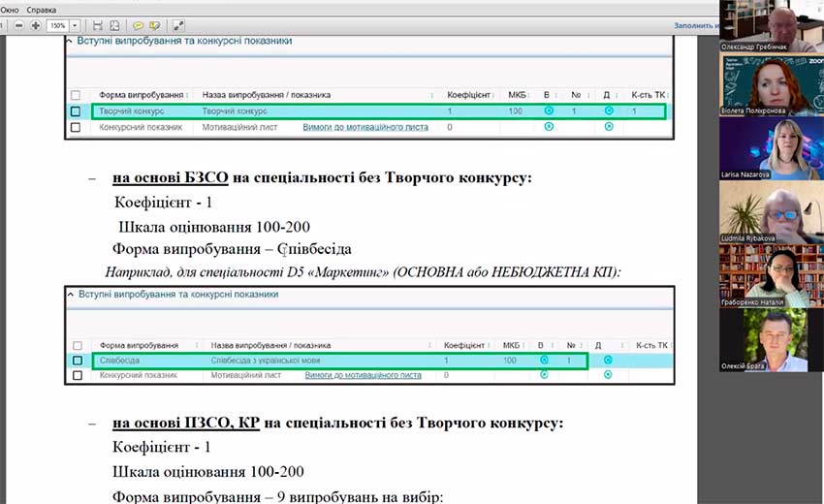Click the fit one full page icon
The width and height of the screenshot is (824, 504).
click(115, 24)
